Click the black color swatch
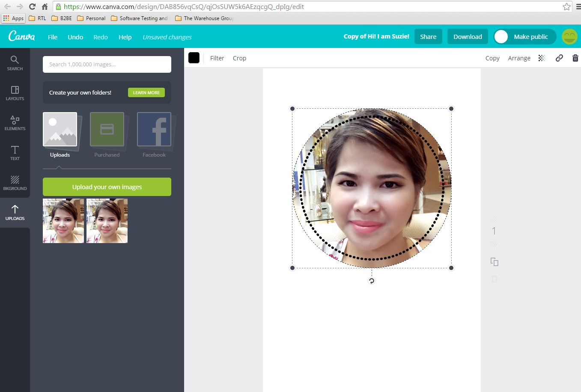The height and width of the screenshot is (392, 581). click(x=194, y=58)
